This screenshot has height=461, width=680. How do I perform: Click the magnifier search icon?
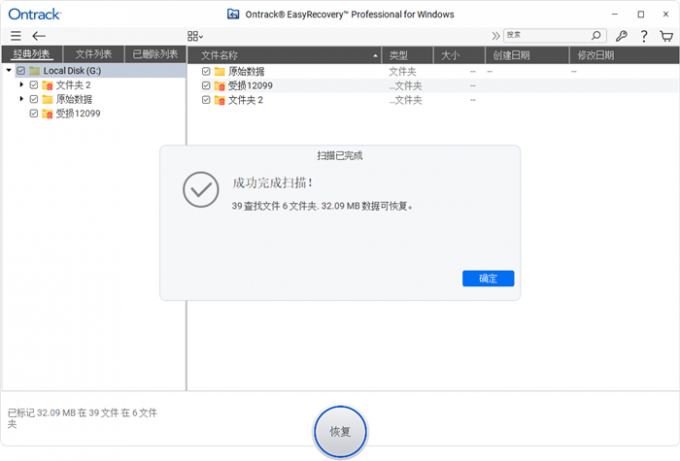[597, 35]
